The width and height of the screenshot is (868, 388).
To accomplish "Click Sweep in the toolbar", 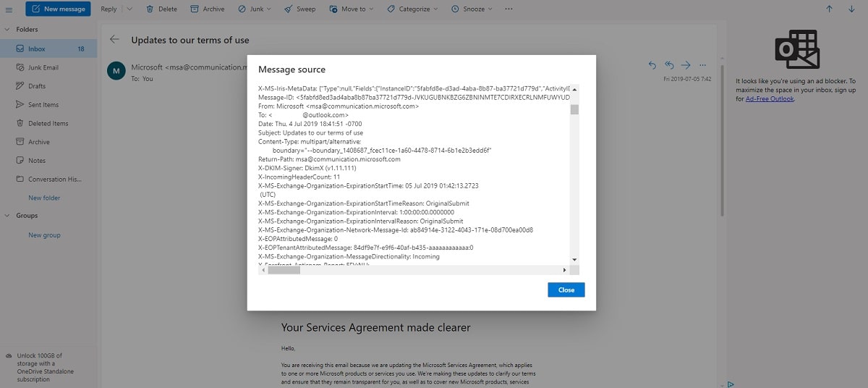I will 299,9.
